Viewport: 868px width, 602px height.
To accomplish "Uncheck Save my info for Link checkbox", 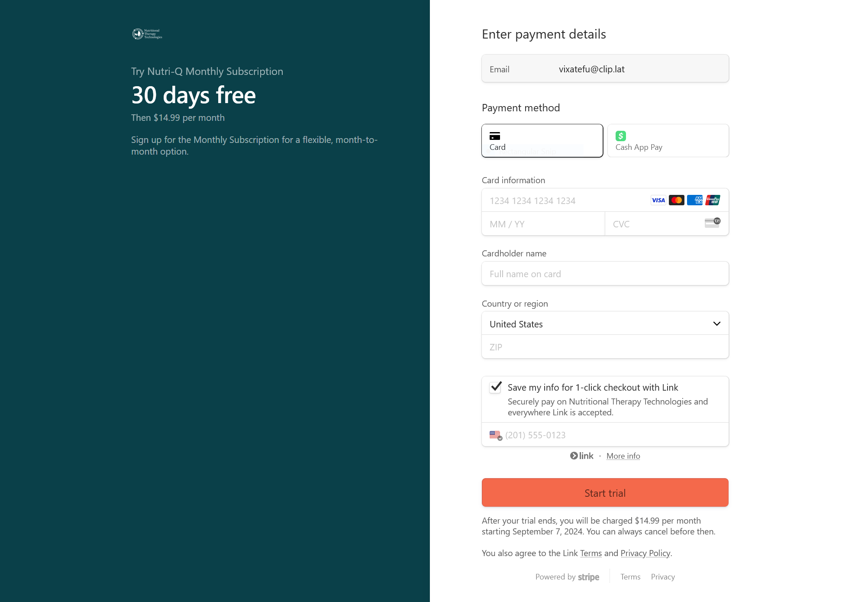I will click(x=496, y=387).
